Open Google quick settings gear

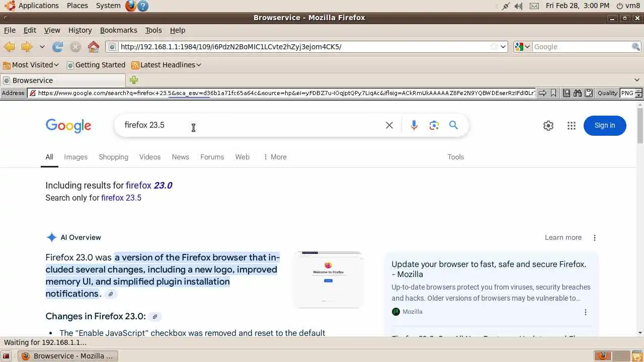coord(548,126)
